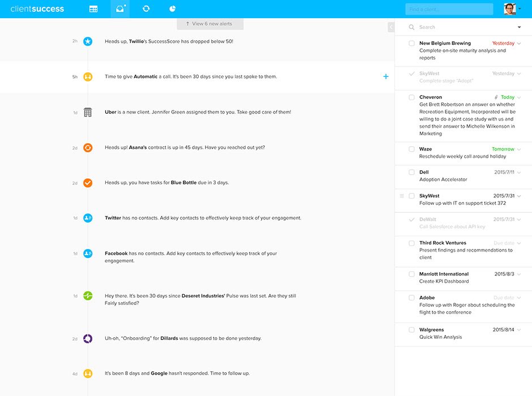The image size is (532, 396).
Task: Click the sync refresh icon in top navigation
Action: pyautogui.click(x=146, y=8)
